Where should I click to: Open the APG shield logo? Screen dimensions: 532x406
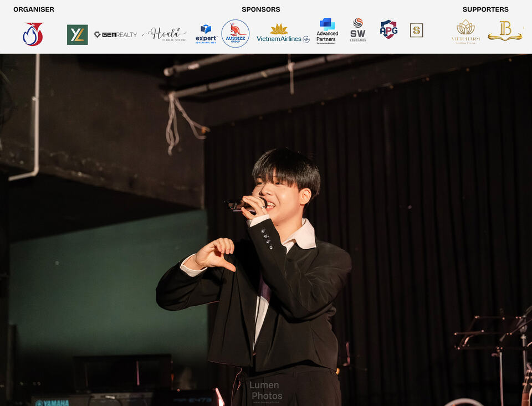pos(388,29)
